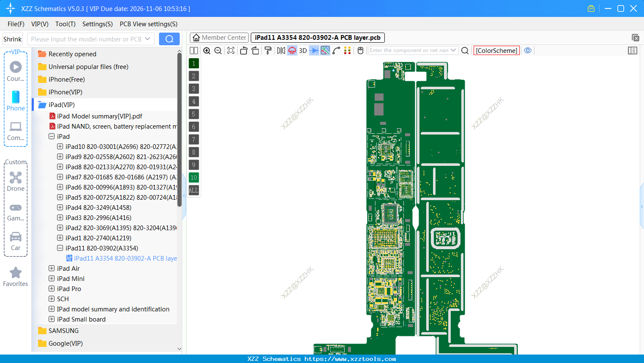
Task: Click the mouse settings icon
Action: pos(361,51)
